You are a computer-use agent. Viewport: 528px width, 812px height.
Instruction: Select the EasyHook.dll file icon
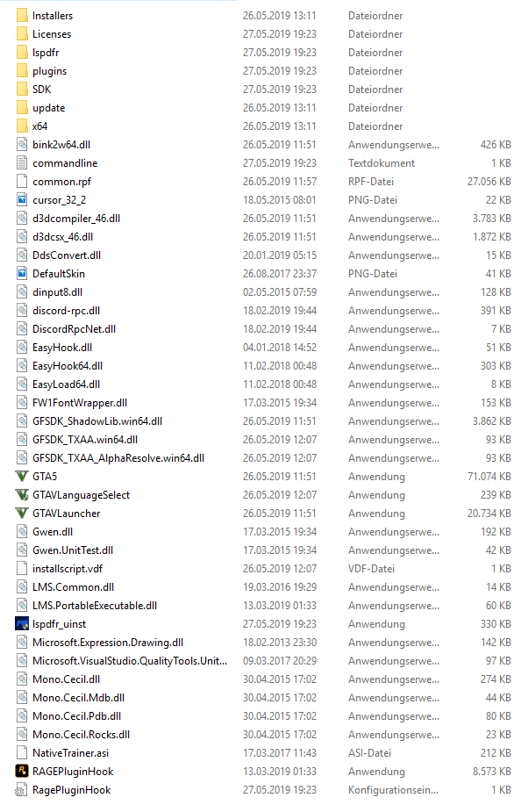point(22,348)
